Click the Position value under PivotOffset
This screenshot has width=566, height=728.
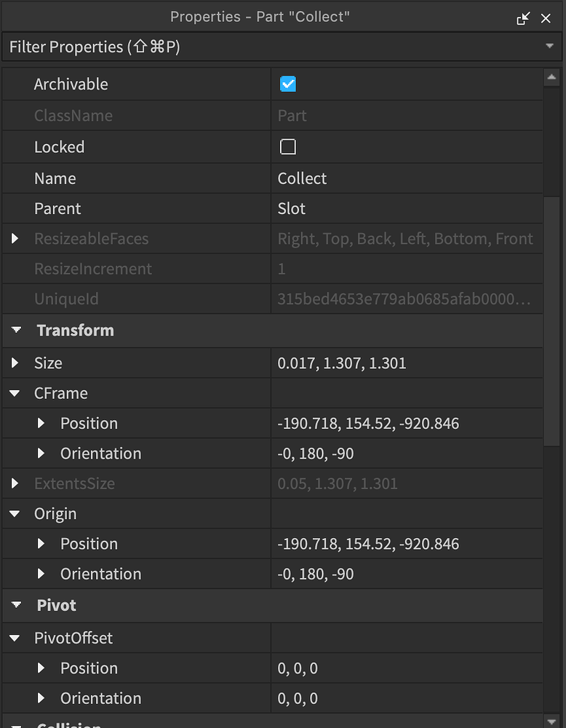(364, 668)
